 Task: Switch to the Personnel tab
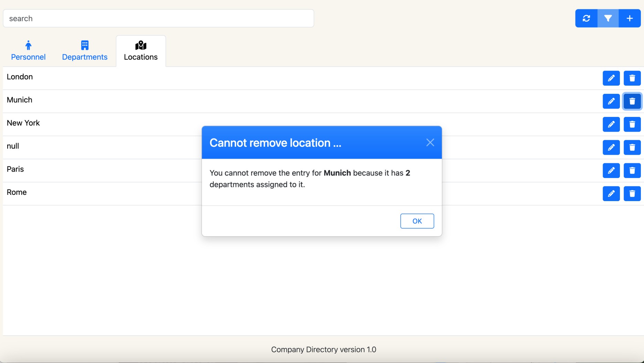(x=28, y=51)
